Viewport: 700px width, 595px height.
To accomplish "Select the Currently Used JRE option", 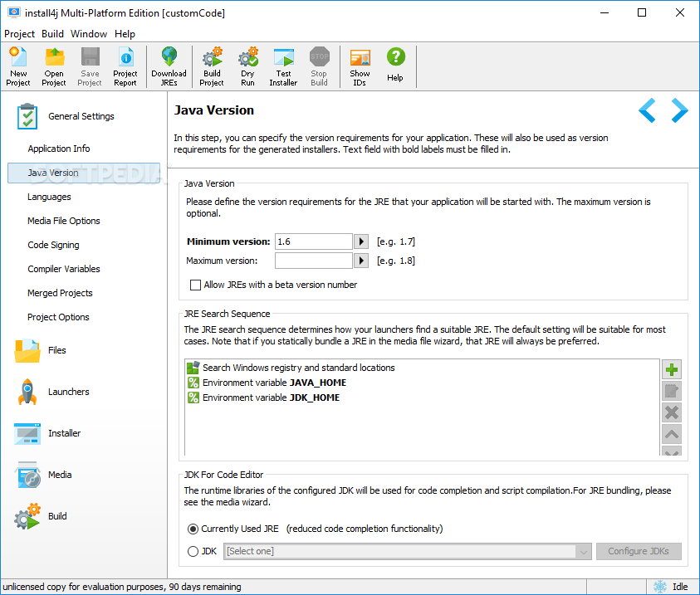I will point(193,529).
